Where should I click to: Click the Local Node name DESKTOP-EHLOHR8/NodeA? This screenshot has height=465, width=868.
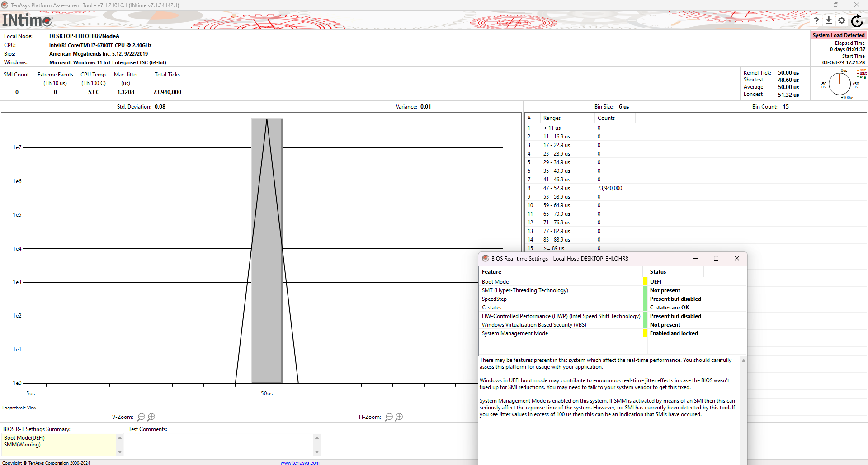84,36
